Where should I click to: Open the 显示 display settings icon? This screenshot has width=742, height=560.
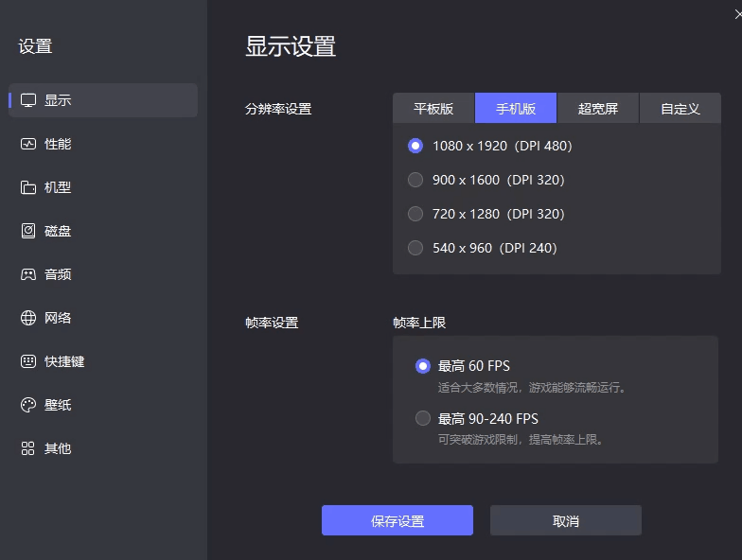point(28,100)
